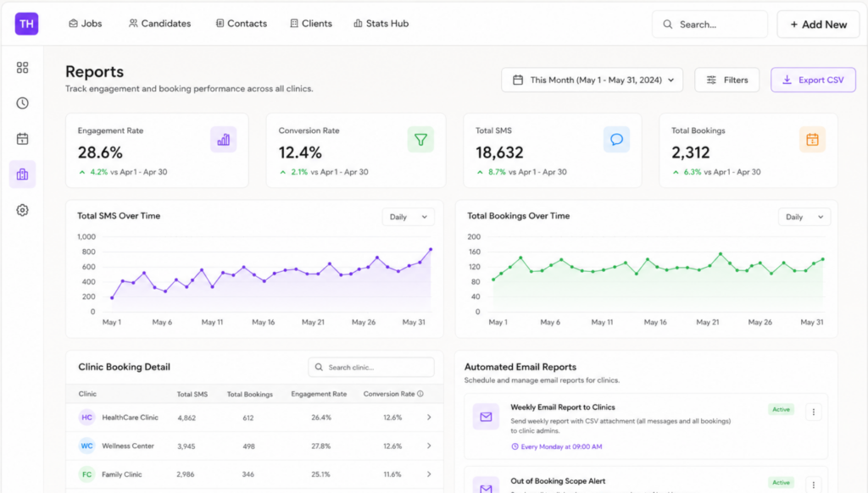This screenshot has height=493, width=868.
Task: Expand the HealthCare Clinic row chevron
Action: click(429, 418)
